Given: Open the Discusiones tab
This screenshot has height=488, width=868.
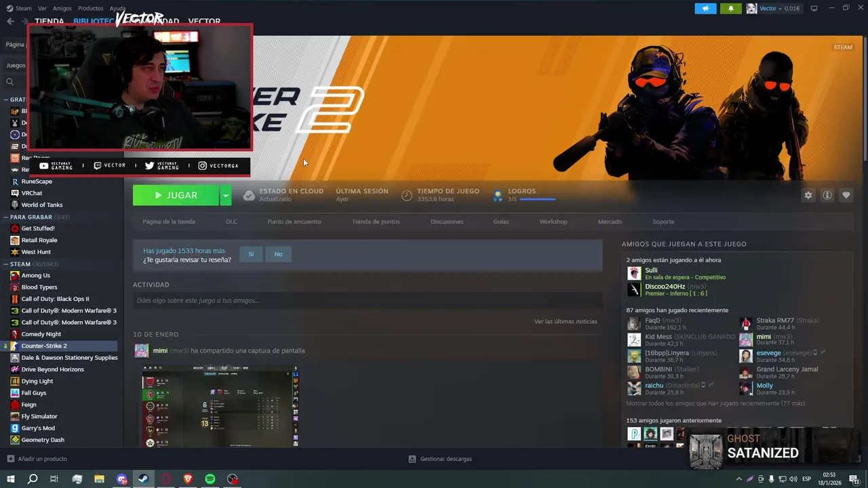Looking at the screenshot, I should click(x=447, y=222).
